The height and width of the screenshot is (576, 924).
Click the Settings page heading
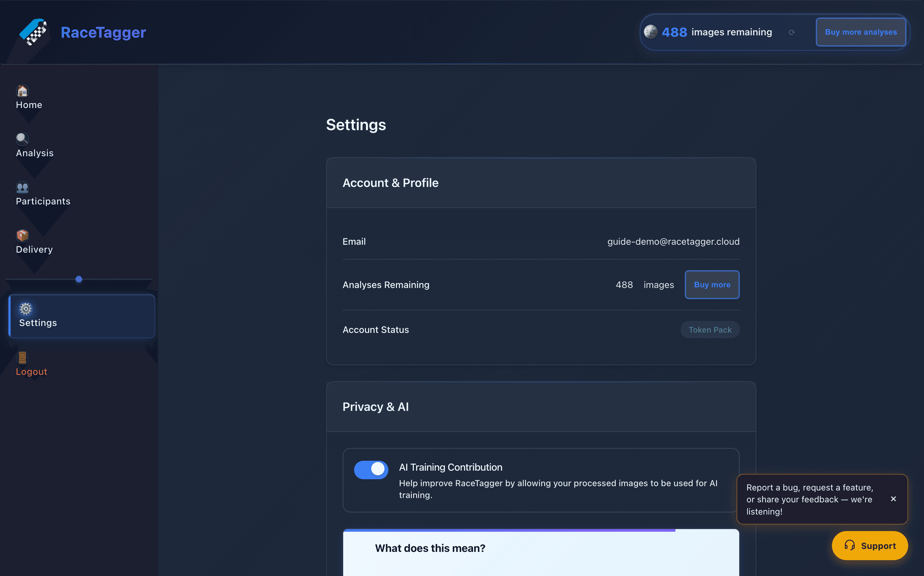[x=356, y=125]
